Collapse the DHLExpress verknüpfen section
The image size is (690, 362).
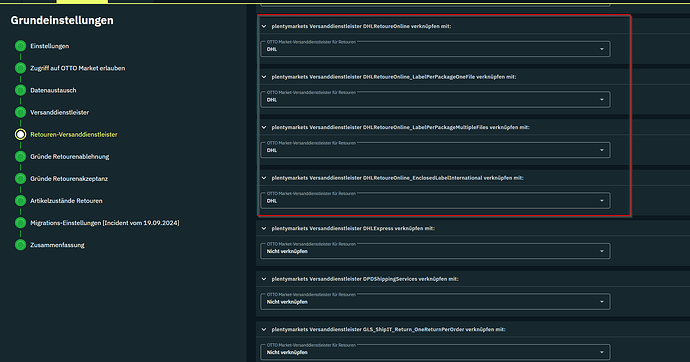[x=264, y=229]
